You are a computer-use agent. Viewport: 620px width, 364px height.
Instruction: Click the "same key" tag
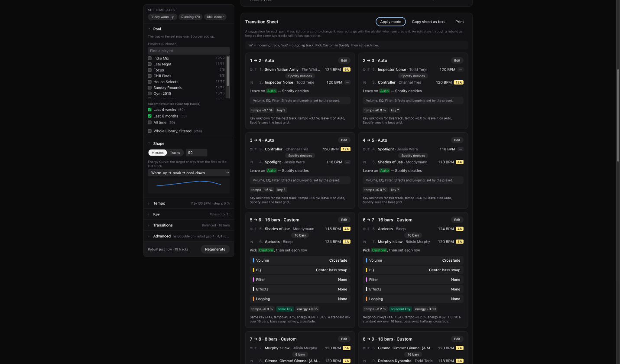tap(285, 309)
